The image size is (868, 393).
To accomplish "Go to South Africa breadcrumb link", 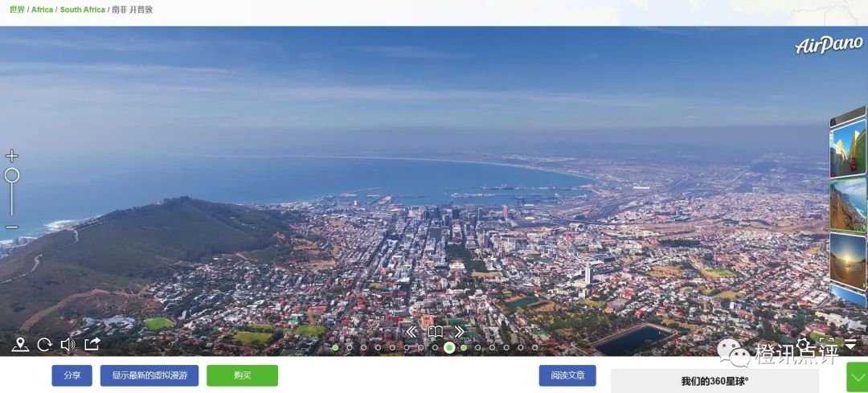I will pyautogui.click(x=83, y=10).
